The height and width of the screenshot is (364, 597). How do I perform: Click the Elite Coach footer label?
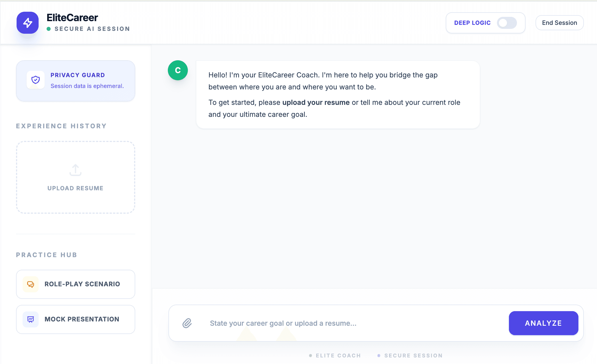tap(338, 355)
